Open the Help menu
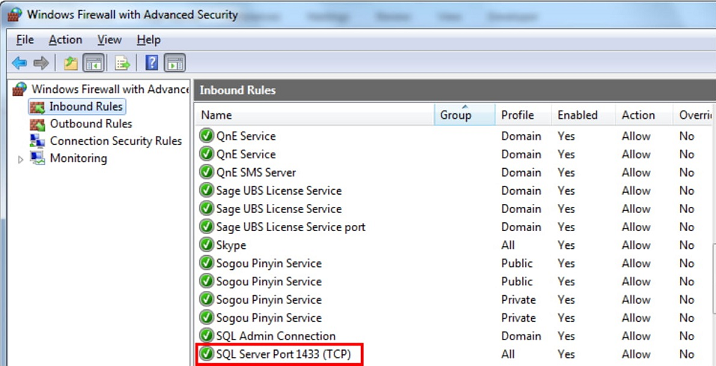The width and height of the screenshot is (716, 366). (x=148, y=40)
